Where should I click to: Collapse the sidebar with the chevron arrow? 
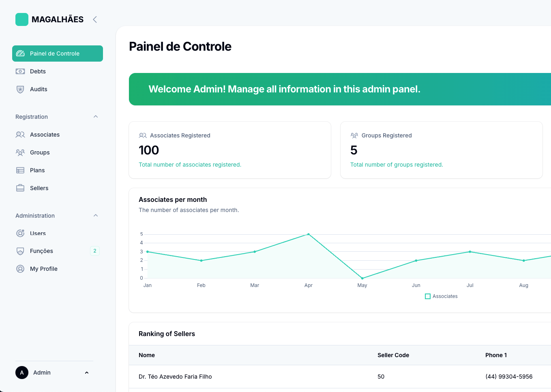(94, 19)
